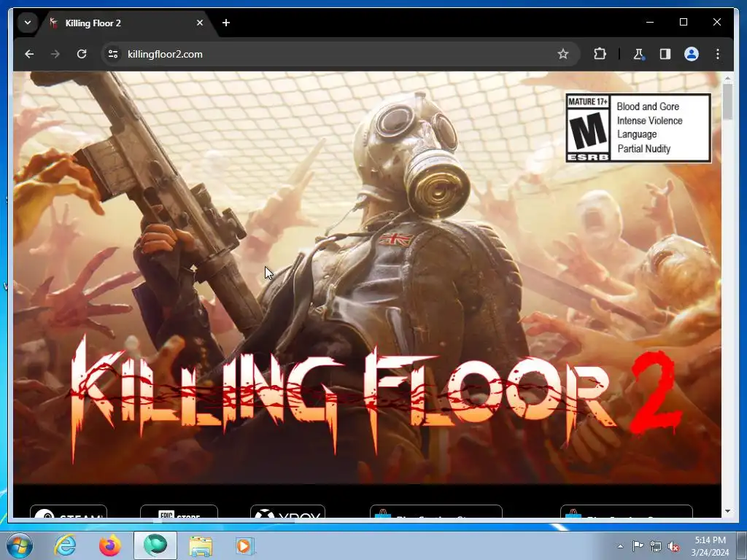Open a new browser tab
The image size is (747, 560).
tap(226, 23)
